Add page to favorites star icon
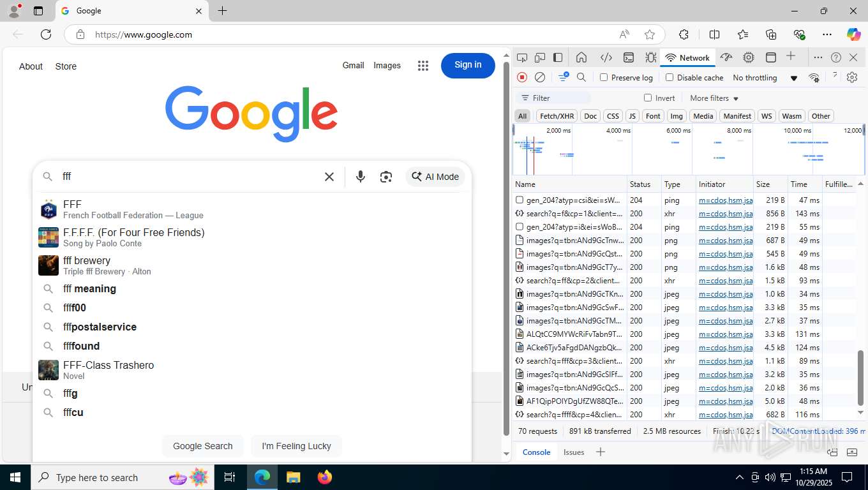This screenshot has width=868, height=490. tap(650, 34)
